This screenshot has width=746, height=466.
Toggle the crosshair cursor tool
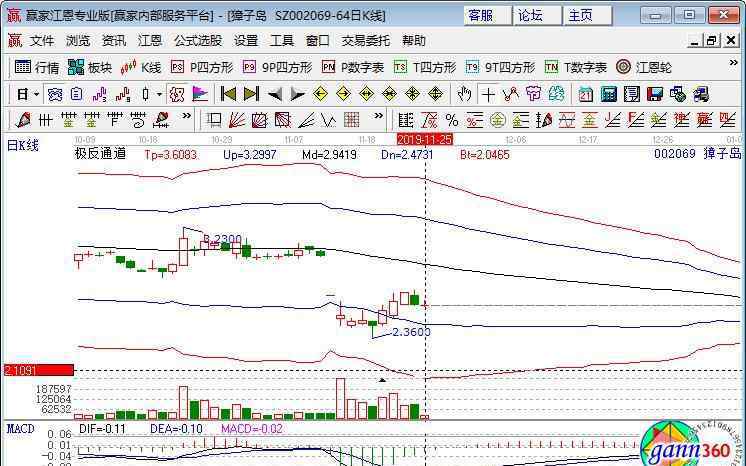click(x=488, y=94)
